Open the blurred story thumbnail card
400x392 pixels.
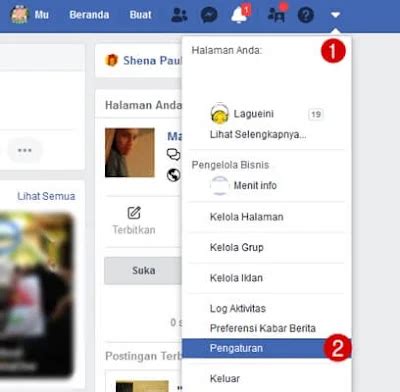pos(36,295)
